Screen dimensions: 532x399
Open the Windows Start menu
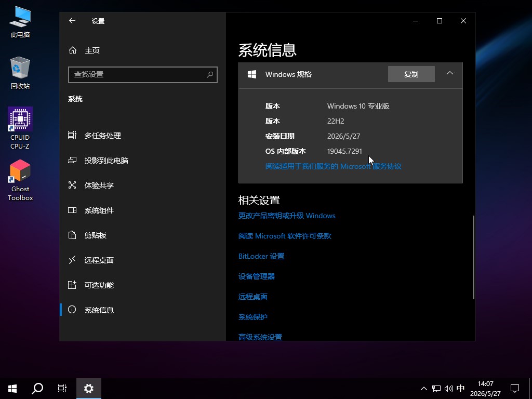(x=12, y=389)
